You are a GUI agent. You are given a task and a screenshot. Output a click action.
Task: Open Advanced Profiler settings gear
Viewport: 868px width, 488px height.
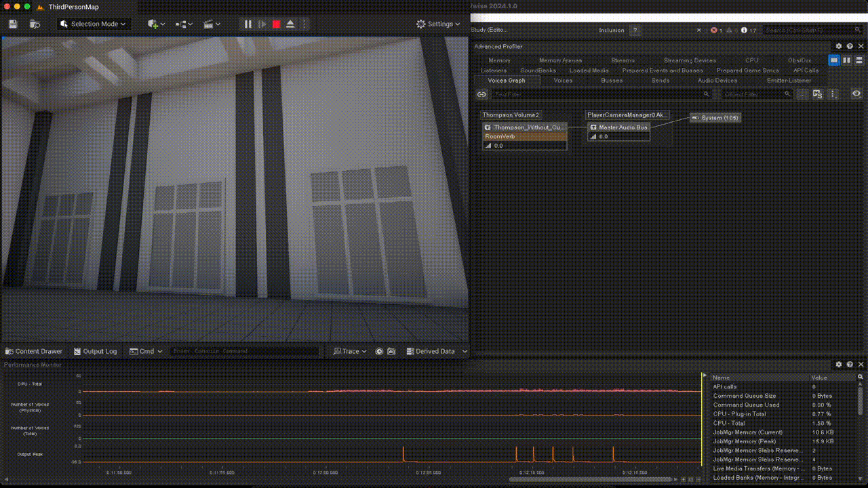coord(839,46)
